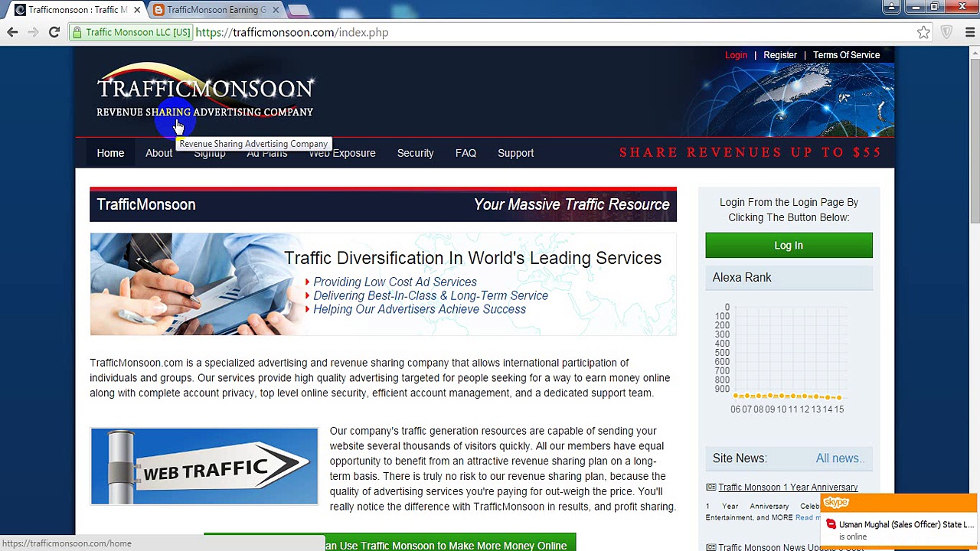Click 'Your Massive Traffic Resource' heading

(571, 204)
